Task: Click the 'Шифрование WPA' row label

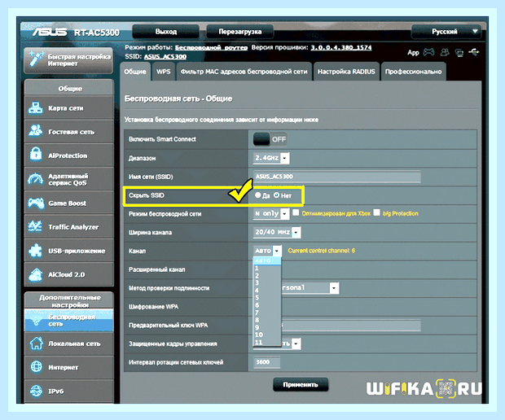Action: tap(153, 307)
